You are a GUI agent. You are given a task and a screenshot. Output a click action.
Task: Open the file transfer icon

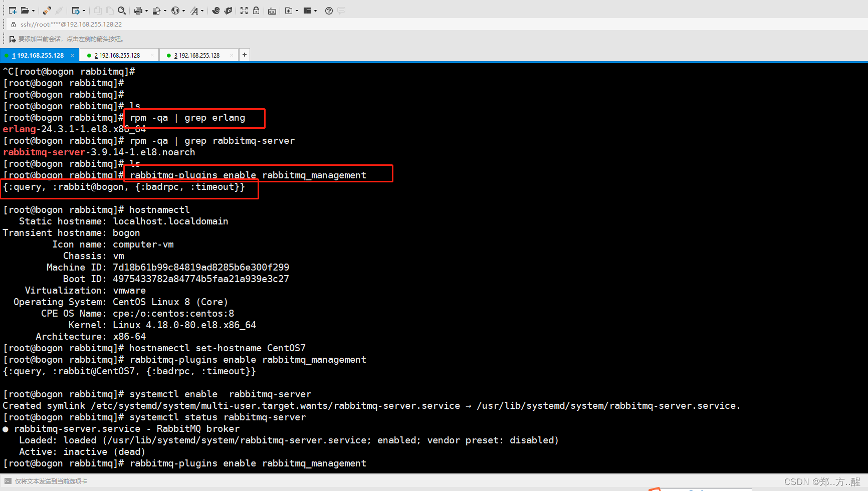coord(156,11)
